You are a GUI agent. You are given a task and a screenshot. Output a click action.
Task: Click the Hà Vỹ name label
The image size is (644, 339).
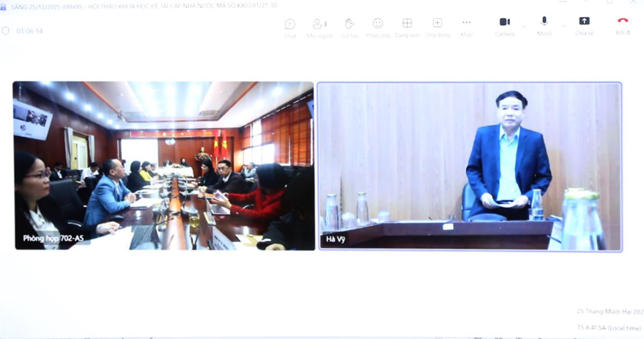pyautogui.click(x=334, y=239)
